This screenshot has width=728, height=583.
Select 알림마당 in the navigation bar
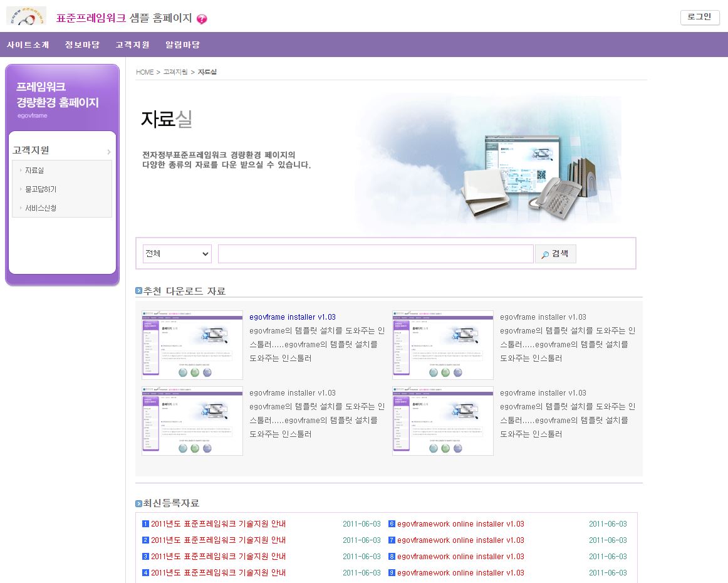(x=182, y=45)
